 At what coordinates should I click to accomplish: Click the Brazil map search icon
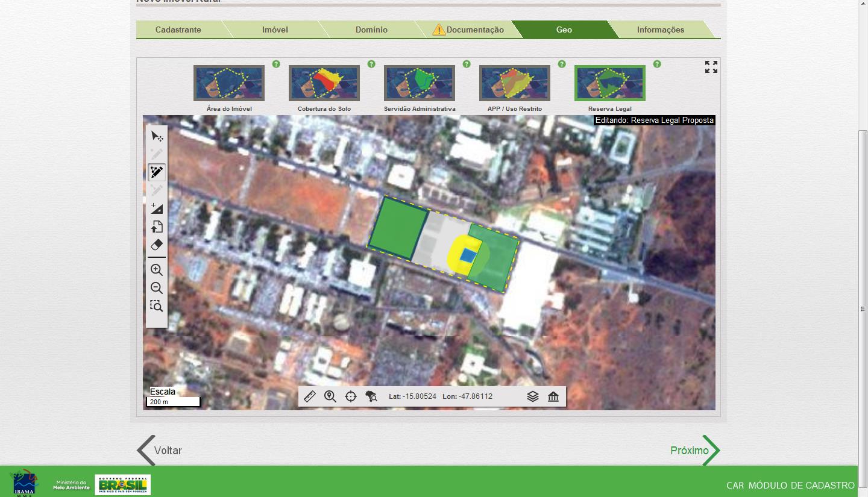(371, 396)
